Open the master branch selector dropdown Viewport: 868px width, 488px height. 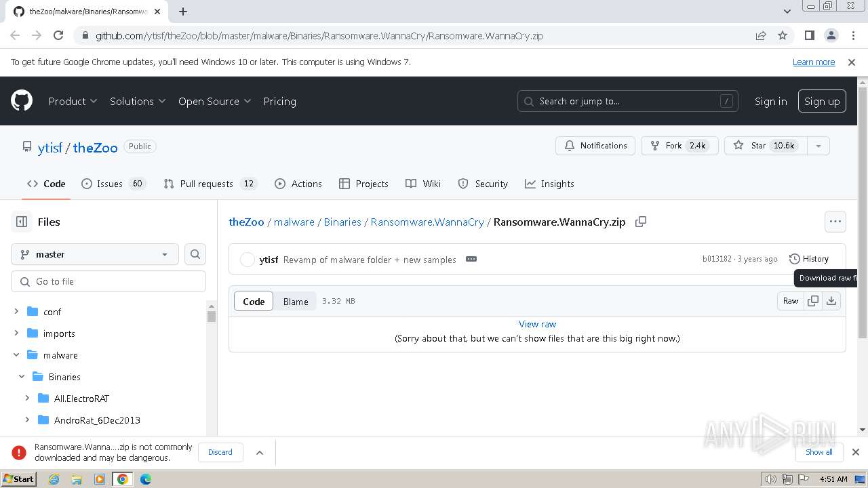point(95,254)
